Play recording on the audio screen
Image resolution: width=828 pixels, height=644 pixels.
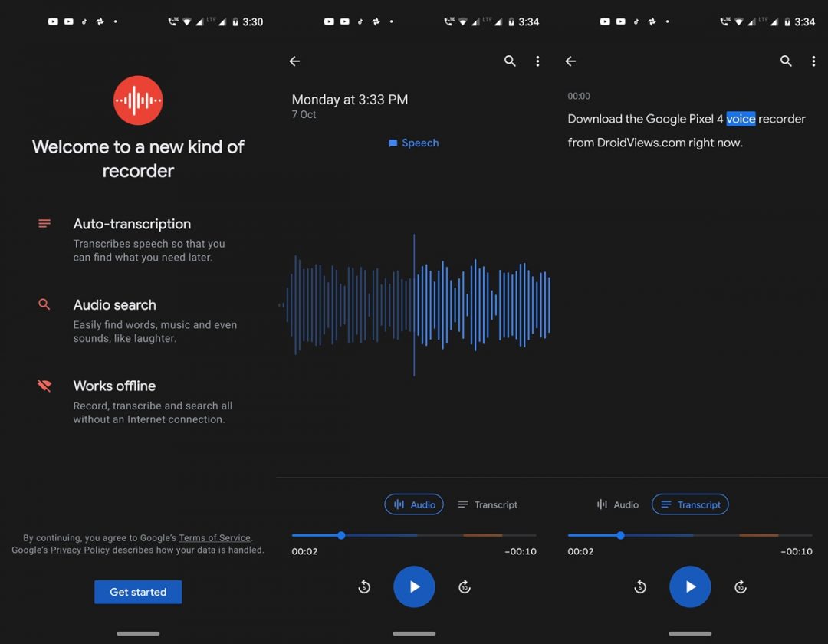(414, 586)
